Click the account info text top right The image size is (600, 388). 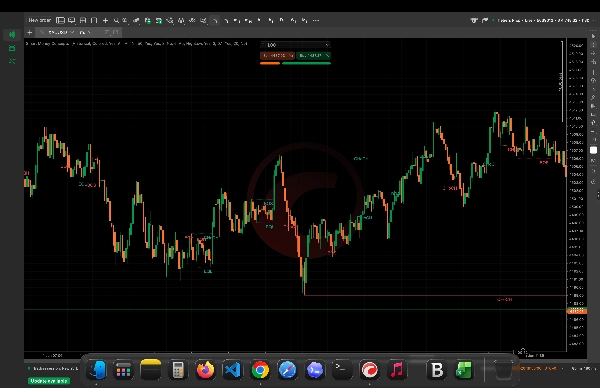pyautogui.click(x=543, y=20)
